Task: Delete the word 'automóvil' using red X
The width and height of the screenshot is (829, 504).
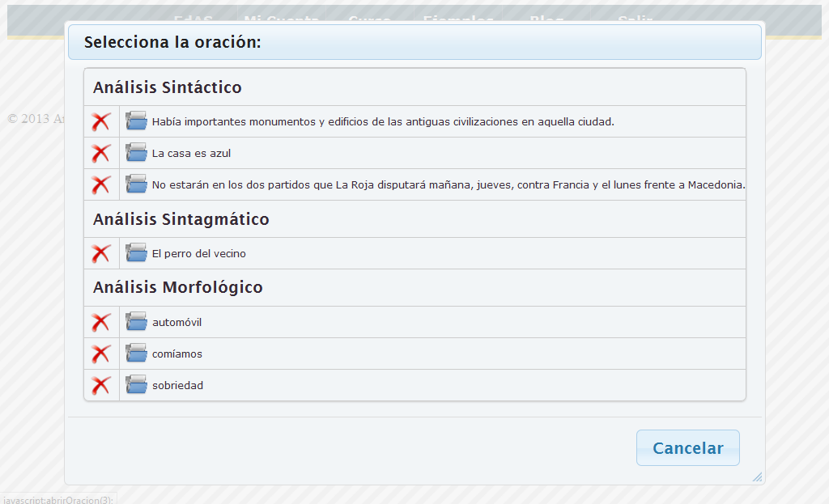Action: point(100,323)
